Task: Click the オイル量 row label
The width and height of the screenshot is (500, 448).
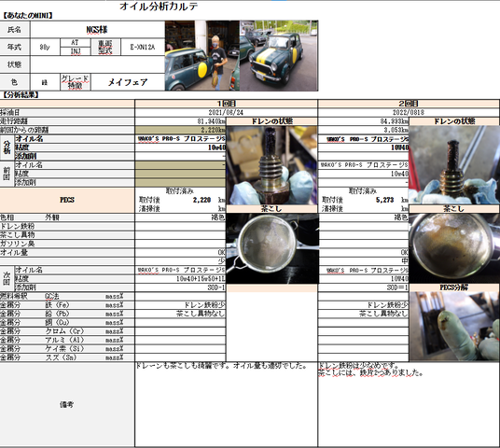Action: [67, 252]
